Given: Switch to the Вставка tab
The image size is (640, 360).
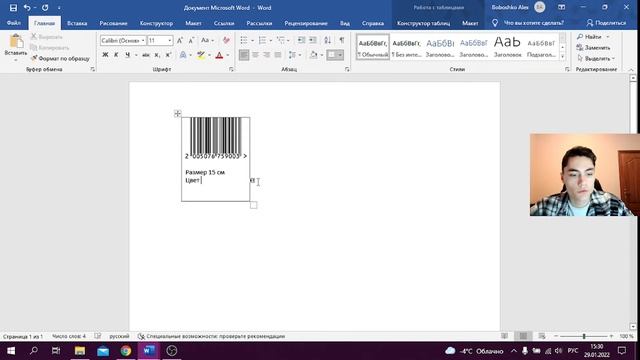Looking at the screenshot, I should (x=77, y=23).
